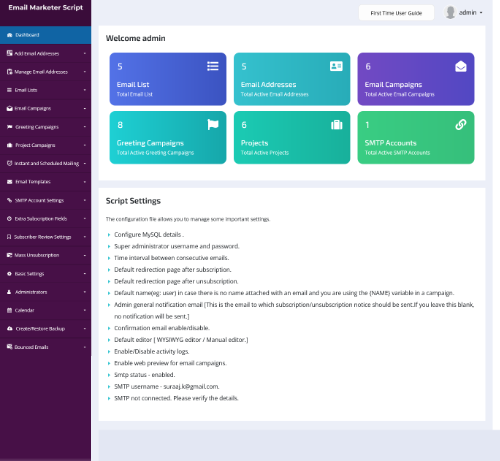Click the flag icon on Greeting Campaigns card
This screenshot has width=500, height=461.
point(213,125)
